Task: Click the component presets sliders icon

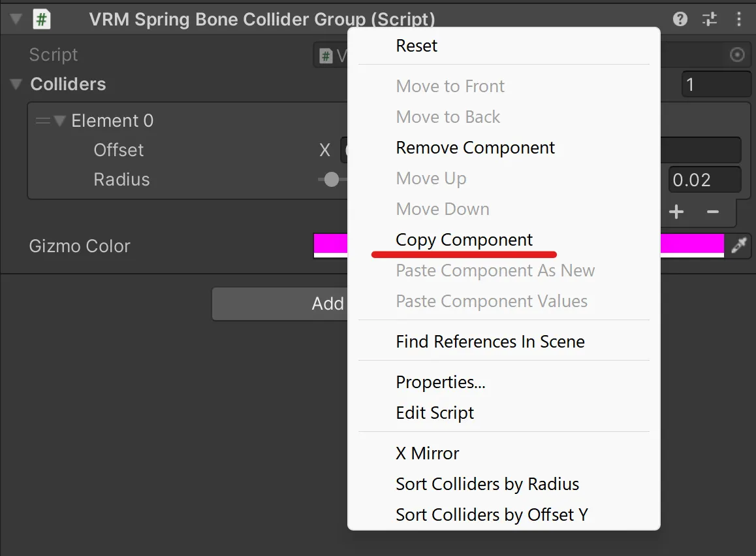Action: coord(709,20)
